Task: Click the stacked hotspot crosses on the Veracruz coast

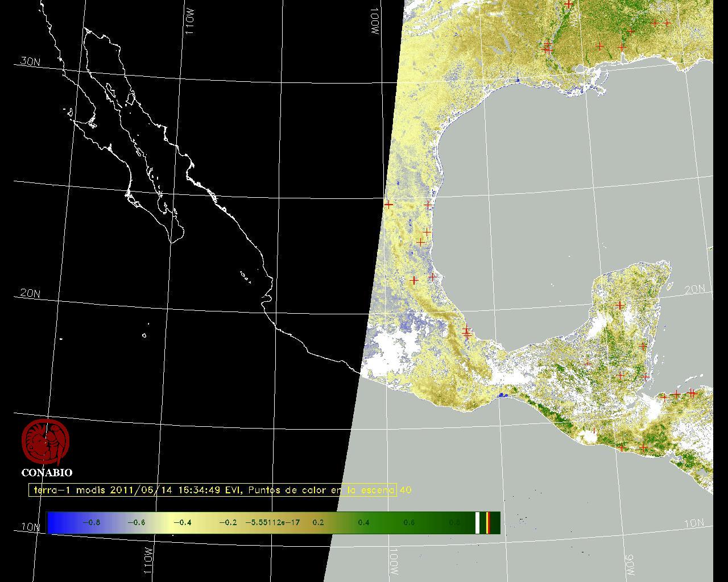Action: coord(466,332)
